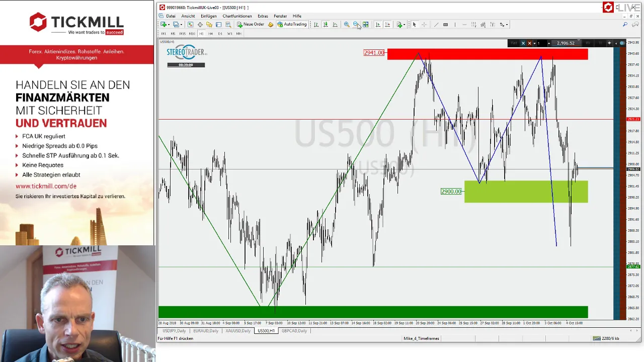Open the indicators list dropdown
644x362 pixels.
tap(404, 24)
